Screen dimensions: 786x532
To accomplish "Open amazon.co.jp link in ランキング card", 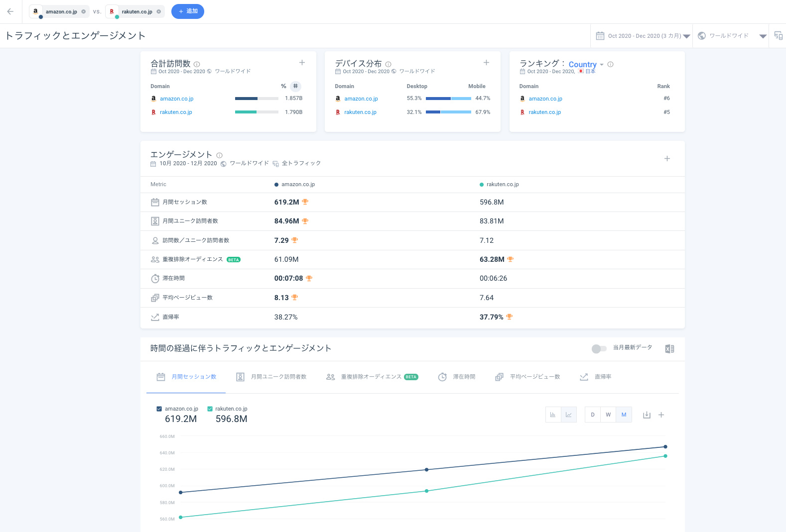I will (545, 99).
